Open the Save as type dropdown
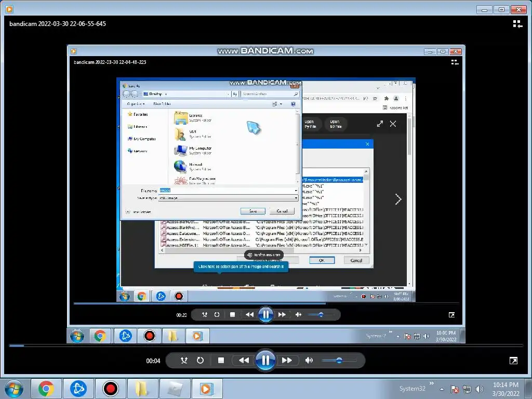 pos(229,198)
